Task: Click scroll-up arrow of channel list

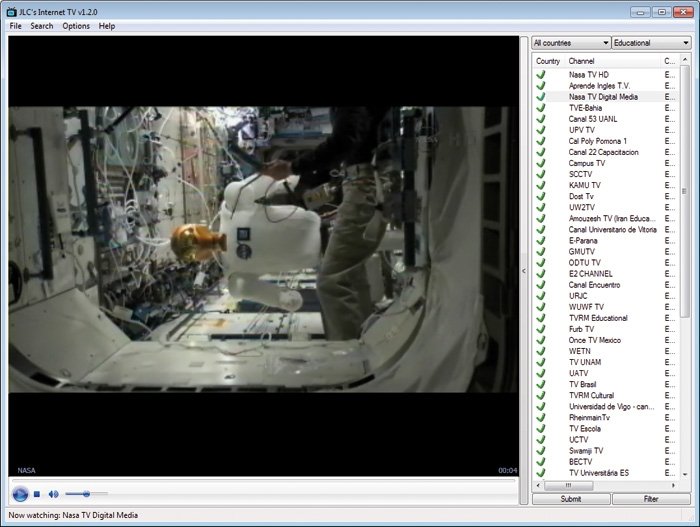Action: coord(685,59)
